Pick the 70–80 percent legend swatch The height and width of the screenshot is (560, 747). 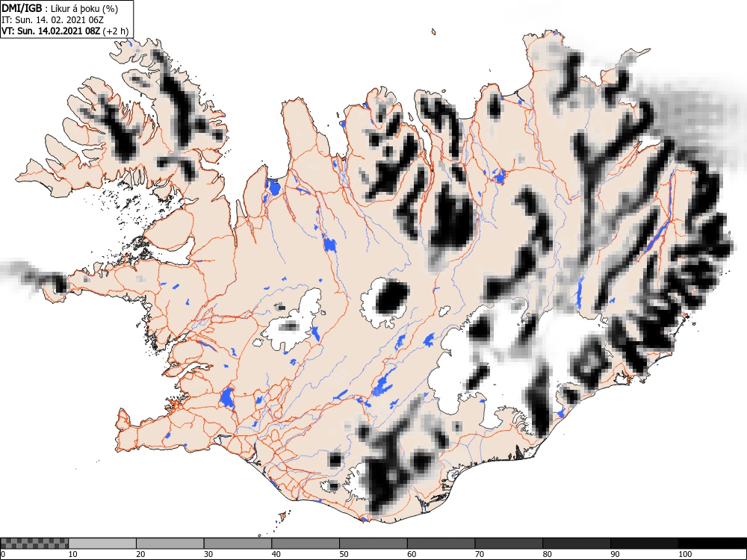[509, 544]
